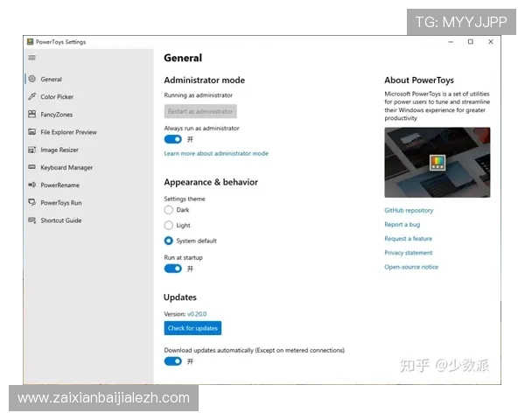Click the PowerRename sidebar icon

click(x=31, y=185)
